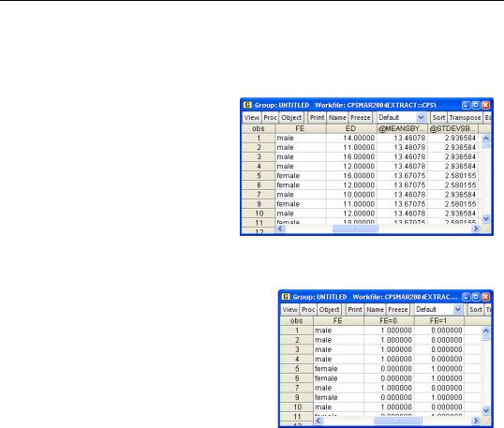The width and height of the screenshot is (504, 428).
Task: Click Freeze button in upper Group window
Action: [x=361, y=118]
